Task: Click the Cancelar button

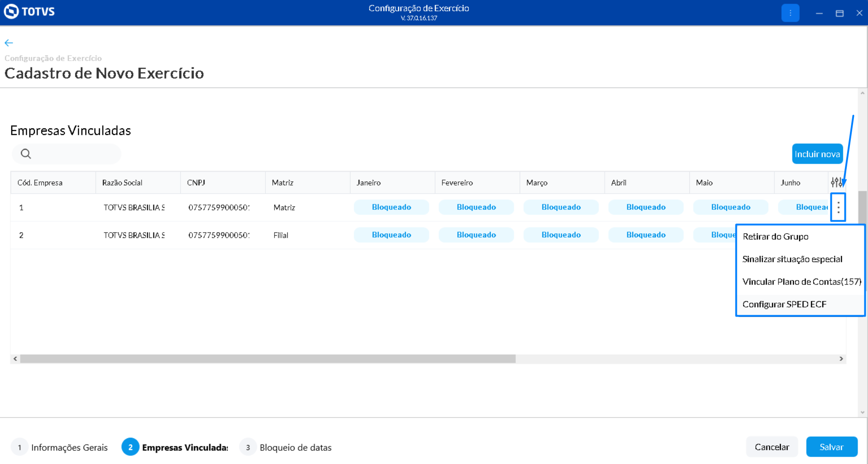Action: pos(772,447)
